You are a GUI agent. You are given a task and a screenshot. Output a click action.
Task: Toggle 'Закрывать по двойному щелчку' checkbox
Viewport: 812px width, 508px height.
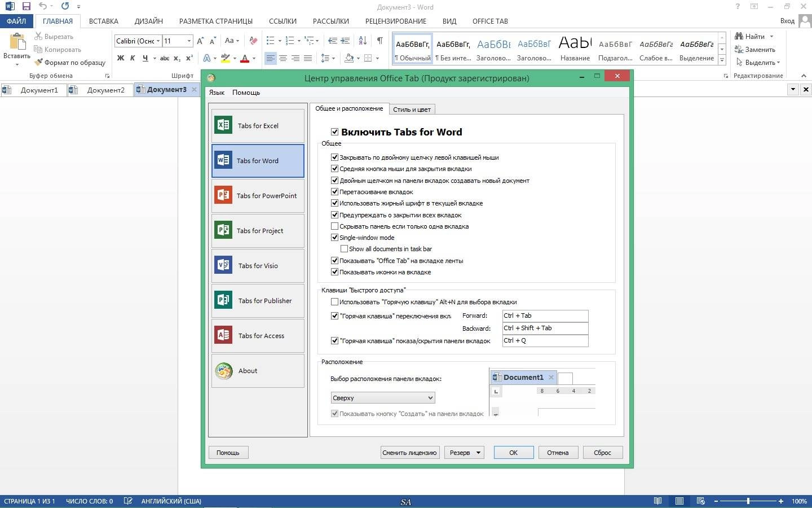(334, 157)
